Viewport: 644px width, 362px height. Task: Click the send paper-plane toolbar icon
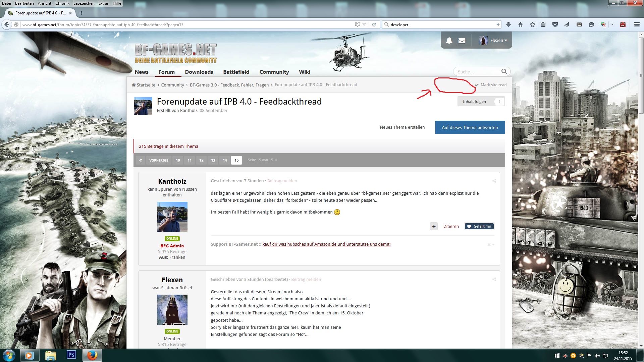(567, 24)
